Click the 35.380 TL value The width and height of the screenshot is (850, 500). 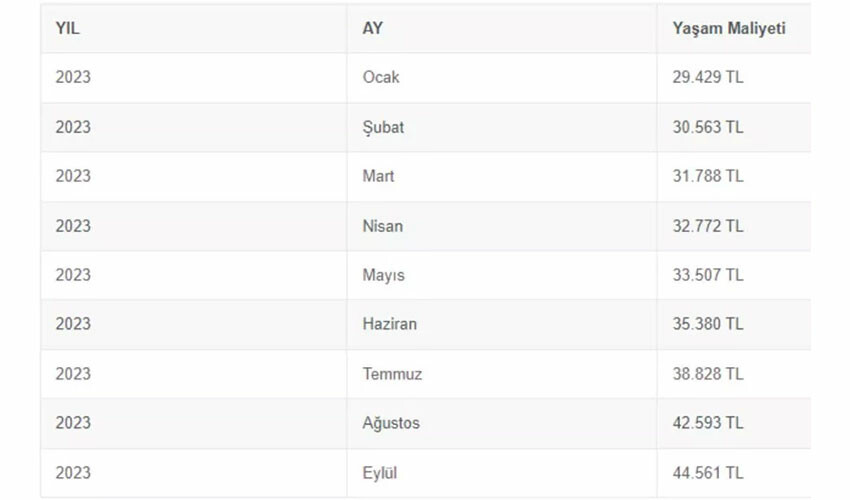click(x=708, y=324)
